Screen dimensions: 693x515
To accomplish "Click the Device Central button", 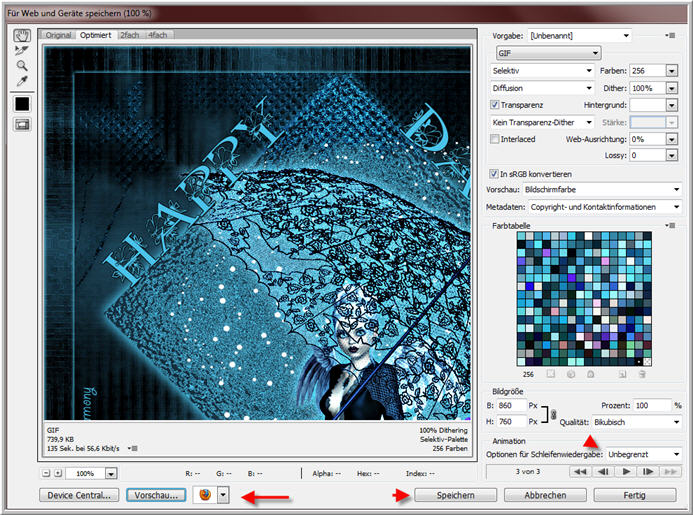I will pos(79,495).
